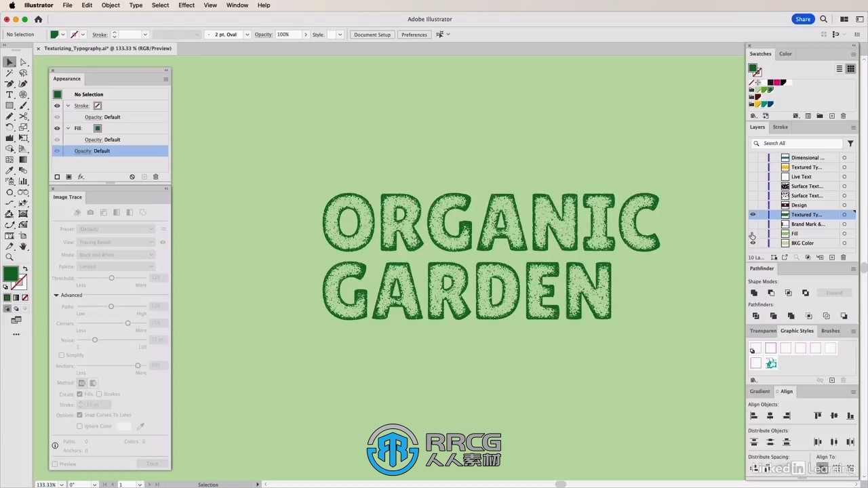Select the Direct Selection tool
The width and height of the screenshot is (868, 488).
[23, 62]
